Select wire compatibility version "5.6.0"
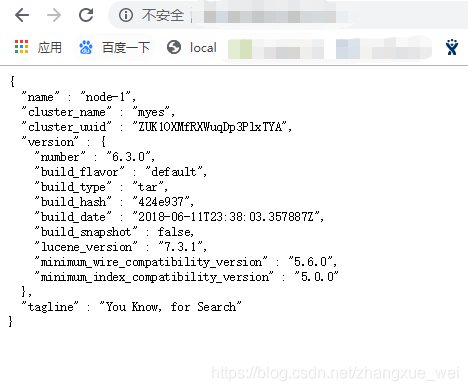 (311, 262)
